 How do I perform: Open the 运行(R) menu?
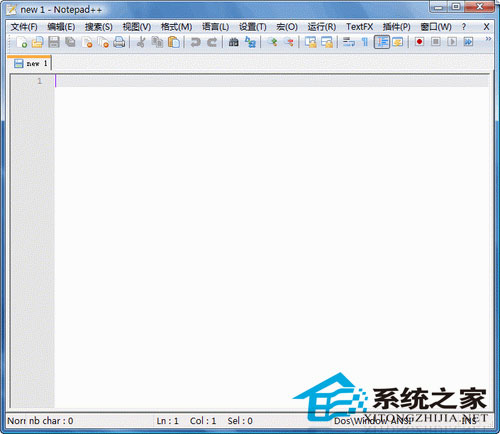pos(322,27)
